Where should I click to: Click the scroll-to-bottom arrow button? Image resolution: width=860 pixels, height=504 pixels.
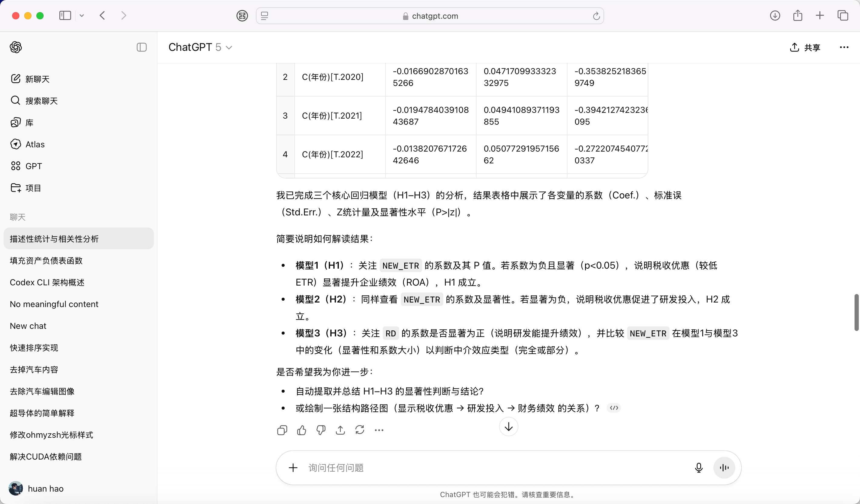coord(508,427)
